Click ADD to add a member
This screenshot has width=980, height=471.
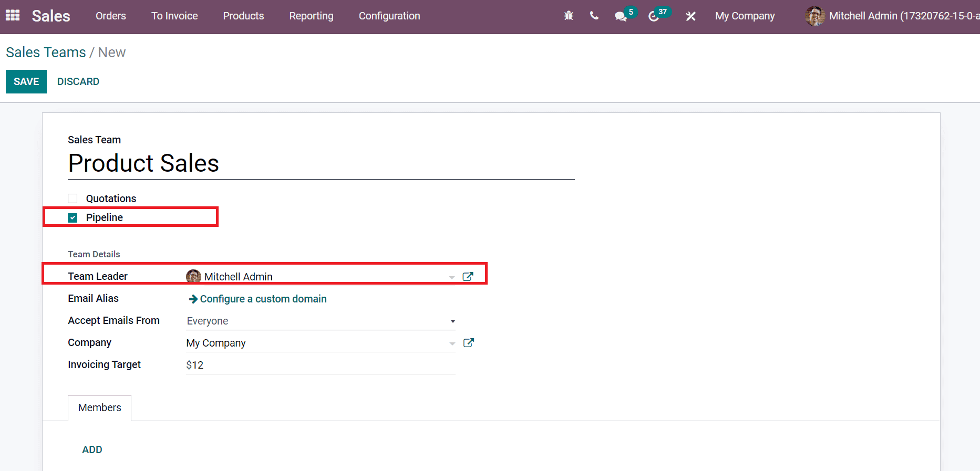[x=92, y=449]
